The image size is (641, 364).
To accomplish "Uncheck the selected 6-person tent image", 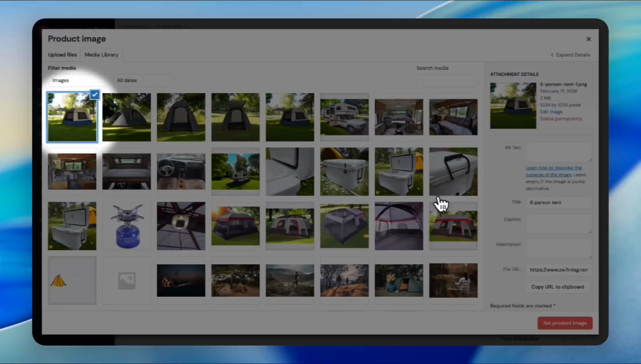I will [95, 95].
